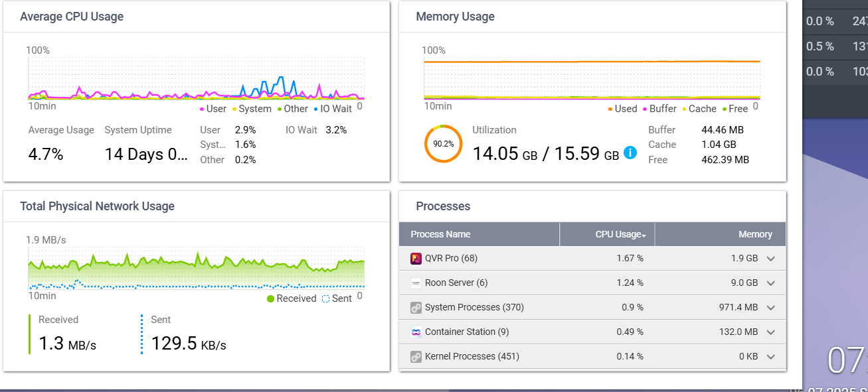Click the Roon Server app icon
Viewport: 868px width, 392px height.
click(x=416, y=283)
